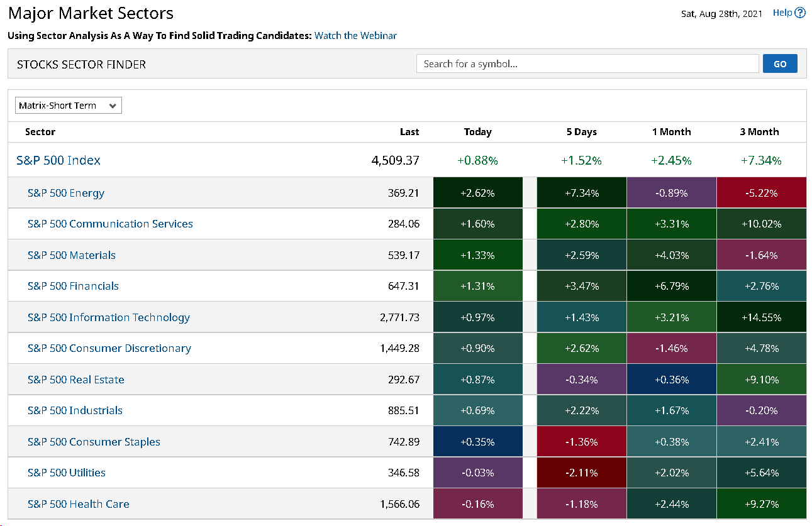812x526 pixels.
Task: Click Utilities' -2.11% 5 Days cell
Action: tap(582, 473)
